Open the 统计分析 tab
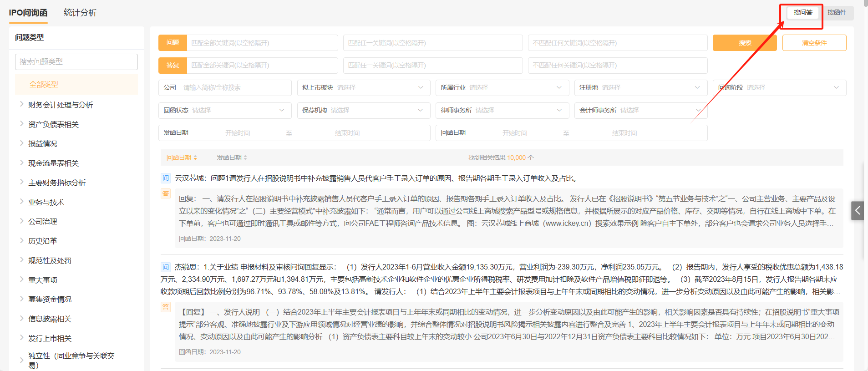The width and height of the screenshot is (868, 371). pyautogui.click(x=80, y=13)
